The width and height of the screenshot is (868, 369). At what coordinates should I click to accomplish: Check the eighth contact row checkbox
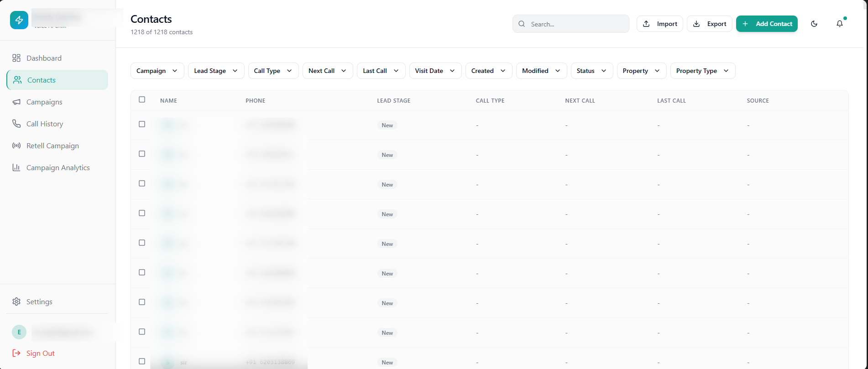coord(142,332)
